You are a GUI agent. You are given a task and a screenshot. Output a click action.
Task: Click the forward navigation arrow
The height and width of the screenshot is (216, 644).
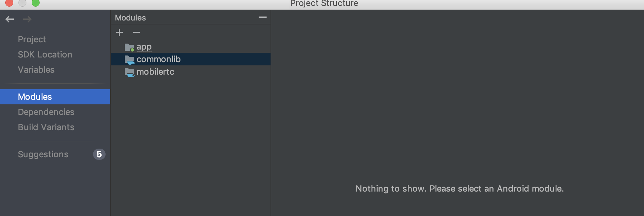click(x=27, y=19)
